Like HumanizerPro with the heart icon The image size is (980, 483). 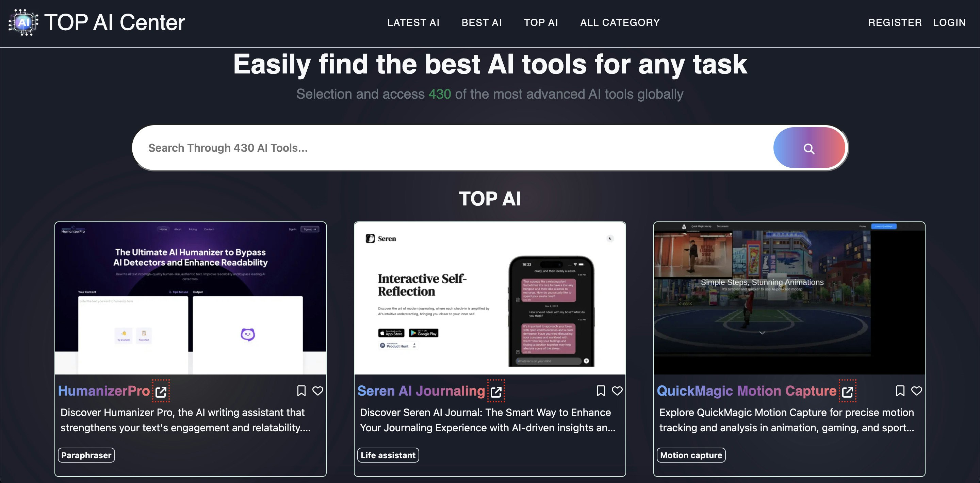point(318,390)
